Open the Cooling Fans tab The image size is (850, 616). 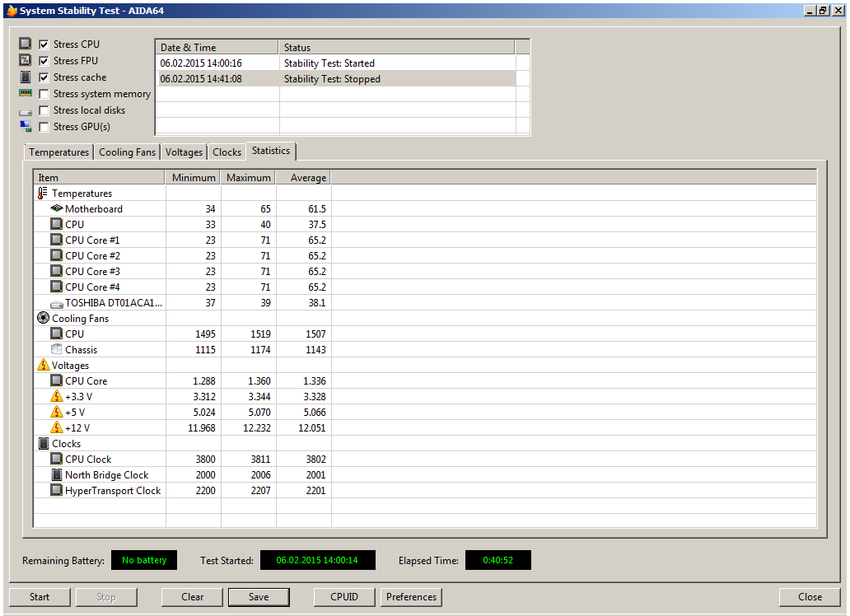pyautogui.click(x=127, y=152)
